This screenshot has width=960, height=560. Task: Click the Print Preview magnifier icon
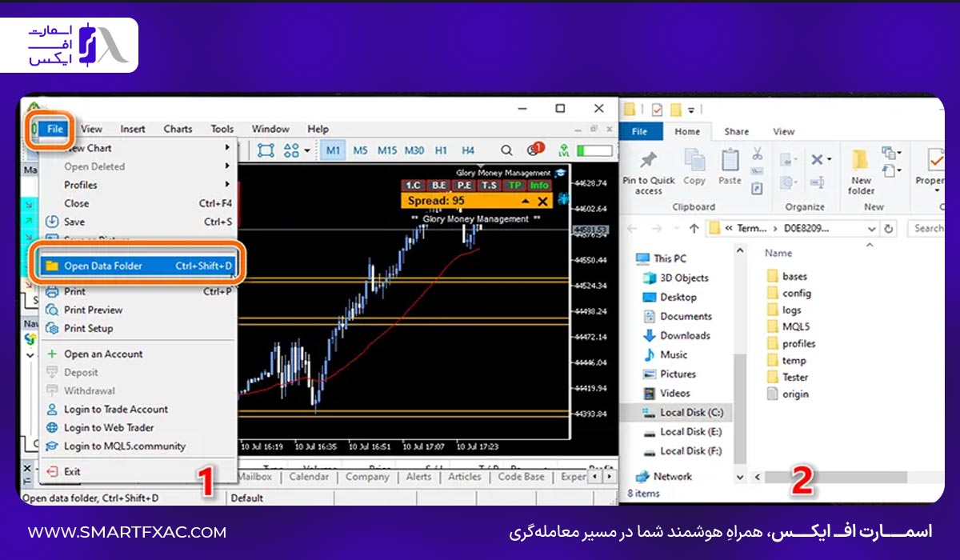[52, 310]
